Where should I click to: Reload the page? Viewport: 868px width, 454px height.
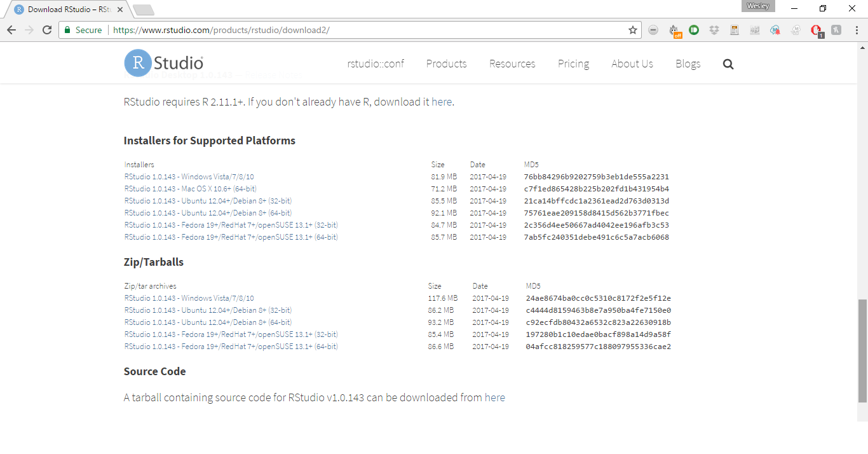coord(47,30)
